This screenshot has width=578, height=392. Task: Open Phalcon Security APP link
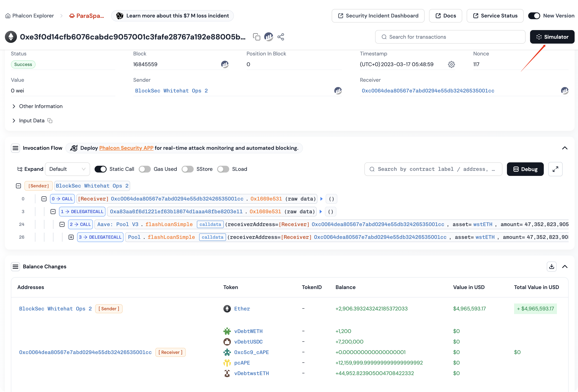point(126,148)
